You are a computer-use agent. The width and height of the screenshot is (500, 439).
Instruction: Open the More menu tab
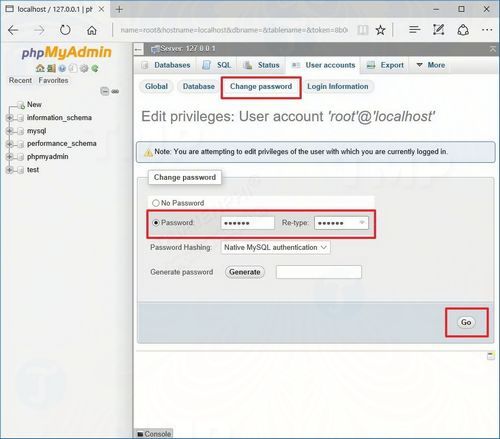pyautogui.click(x=431, y=65)
